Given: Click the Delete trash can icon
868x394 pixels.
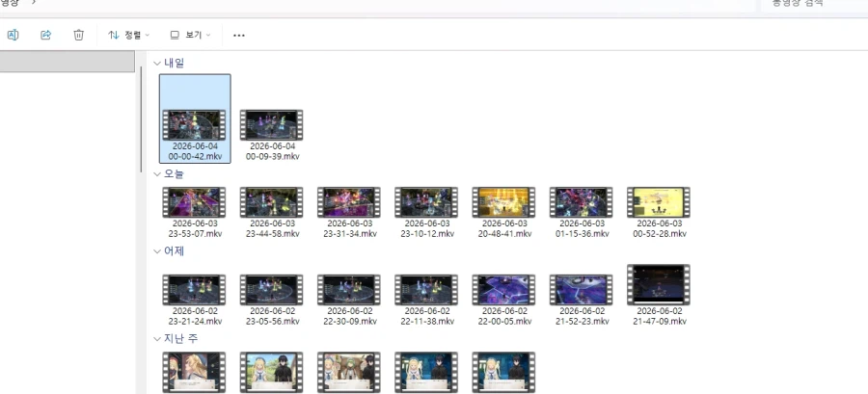Looking at the screenshot, I should [x=79, y=35].
